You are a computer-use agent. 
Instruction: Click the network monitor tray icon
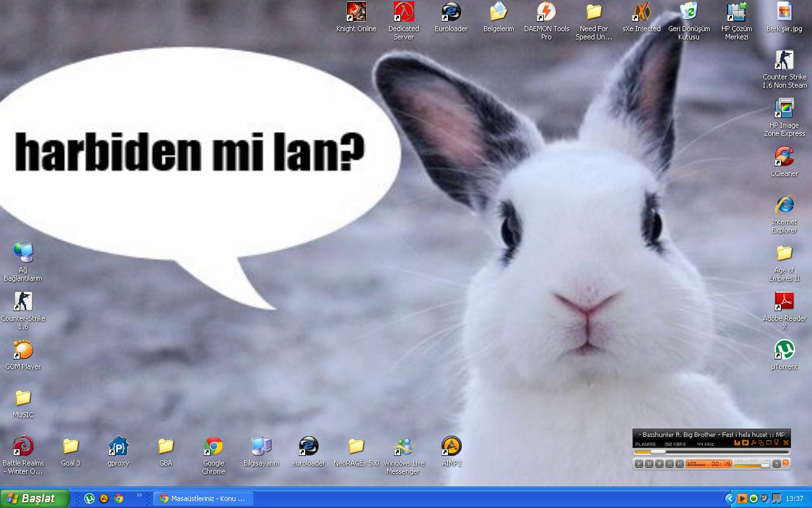tap(776, 498)
